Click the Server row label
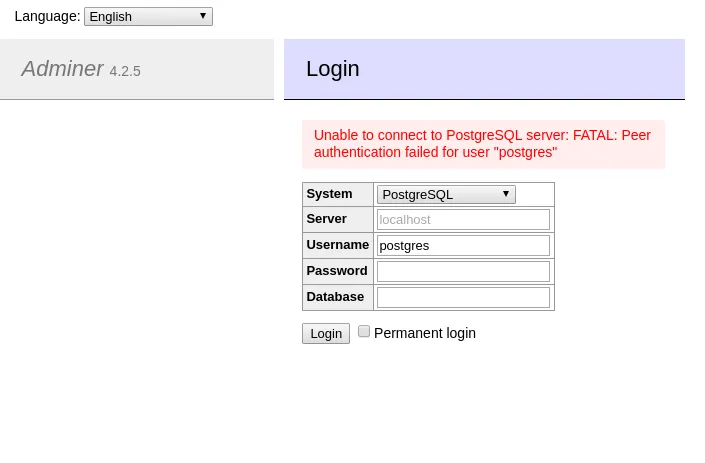Screen dimensions: 705x463 click(x=326, y=219)
